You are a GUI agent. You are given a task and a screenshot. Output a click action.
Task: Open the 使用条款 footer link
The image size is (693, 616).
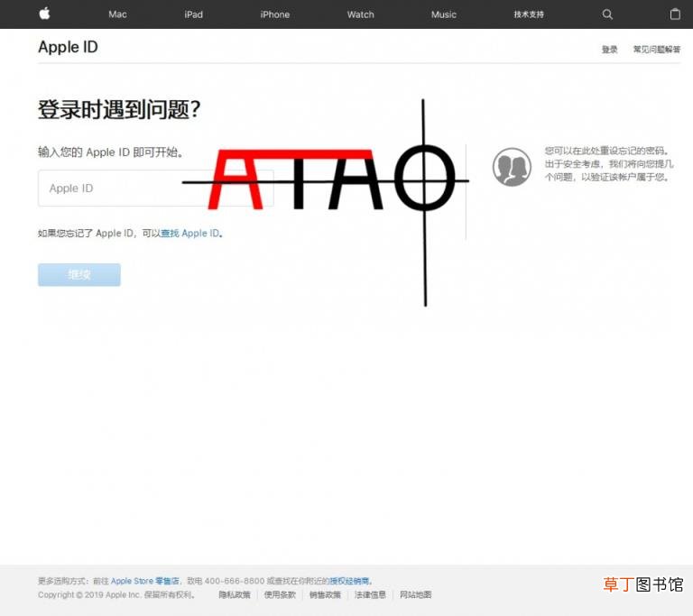[x=280, y=594]
